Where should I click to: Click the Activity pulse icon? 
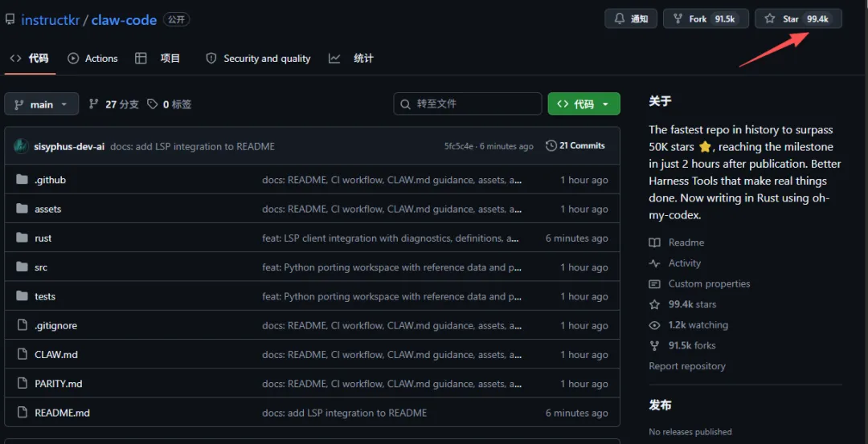654,263
